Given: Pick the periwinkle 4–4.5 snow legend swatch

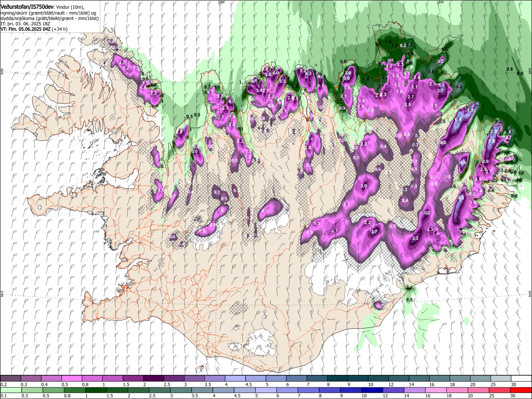Looking at the screenshot, I should click(x=235, y=379).
